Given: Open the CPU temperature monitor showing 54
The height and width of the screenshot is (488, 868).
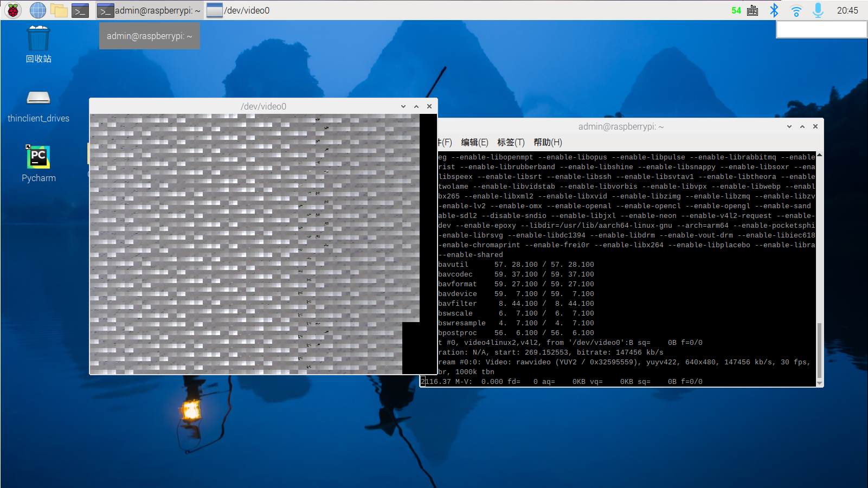Looking at the screenshot, I should pos(736,10).
